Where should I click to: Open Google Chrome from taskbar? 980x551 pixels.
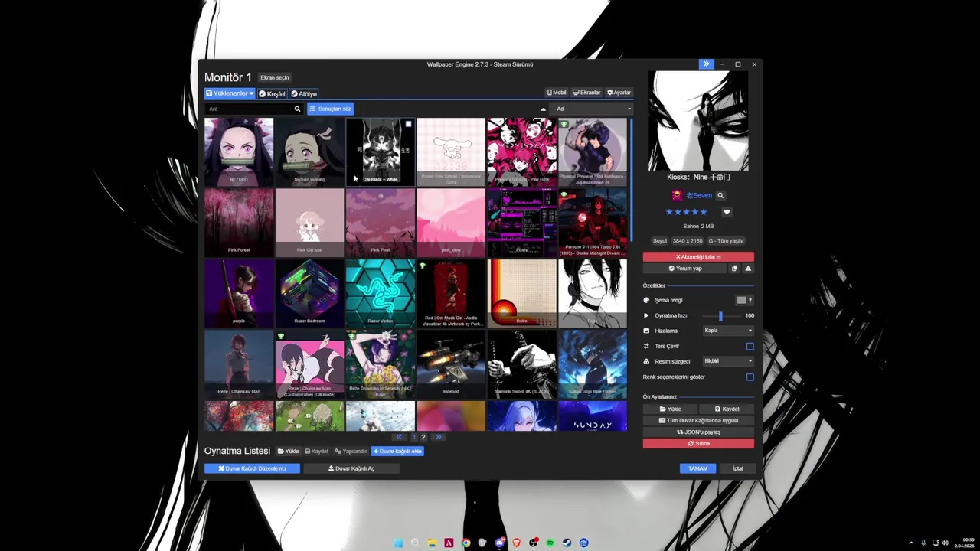click(465, 543)
